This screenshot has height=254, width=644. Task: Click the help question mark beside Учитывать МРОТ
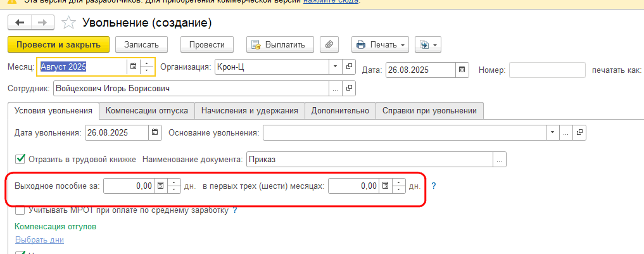click(x=235, y=210)
